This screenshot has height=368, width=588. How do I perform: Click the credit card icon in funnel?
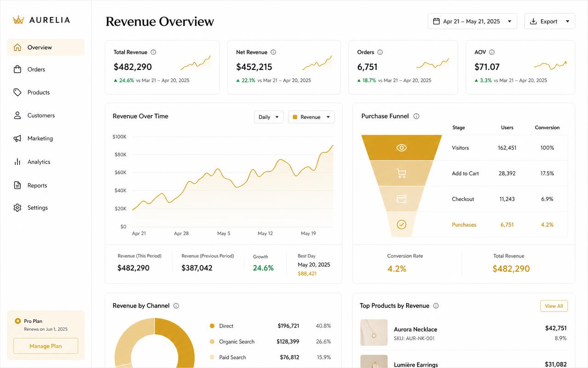(401, 199)
